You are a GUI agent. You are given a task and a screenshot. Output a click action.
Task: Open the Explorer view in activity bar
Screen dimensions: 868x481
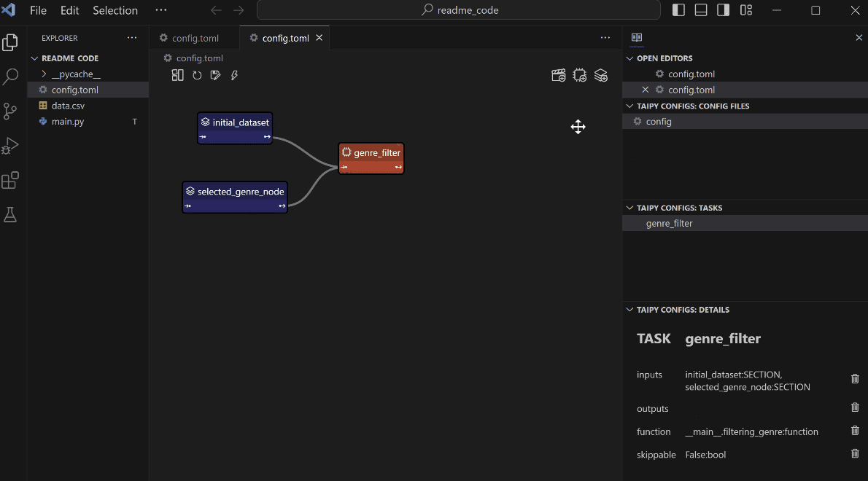(10, 42)
